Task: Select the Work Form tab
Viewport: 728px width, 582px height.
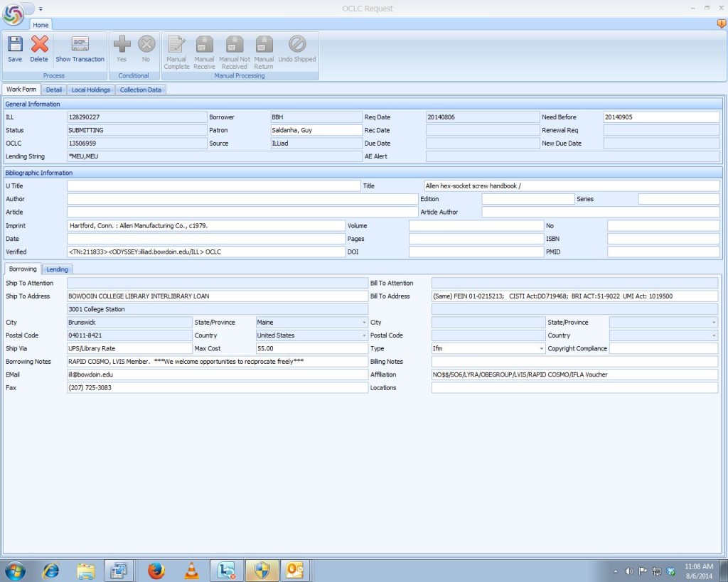Action: (x=21, y=89)
